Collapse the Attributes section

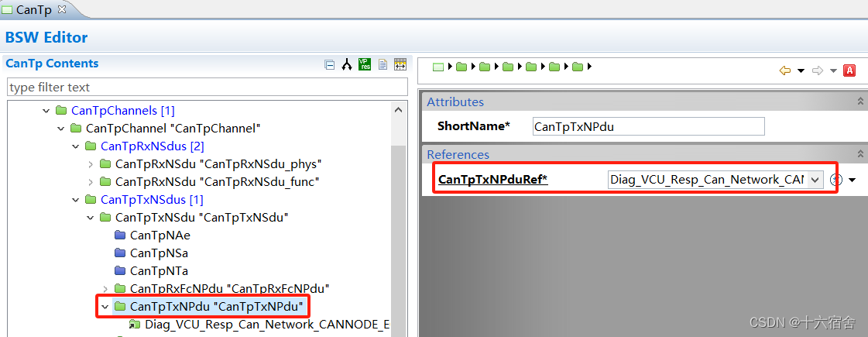(x=860, y=101)
